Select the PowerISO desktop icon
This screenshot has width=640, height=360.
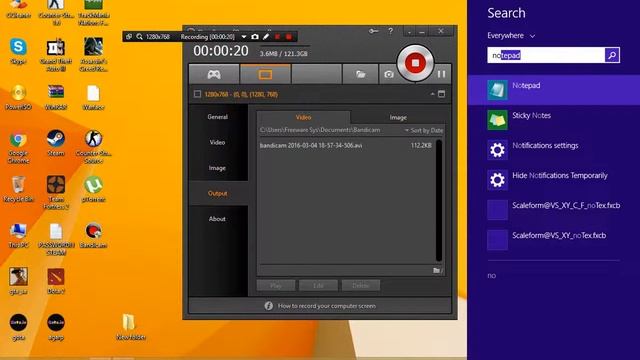[x=18, y=97]
